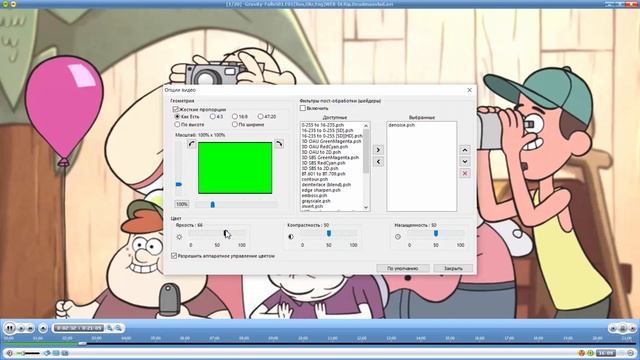Click the shader list scrollbar up arrow
Image resolution: width=640 pixels, height=360 pixels.
(366, 125)
